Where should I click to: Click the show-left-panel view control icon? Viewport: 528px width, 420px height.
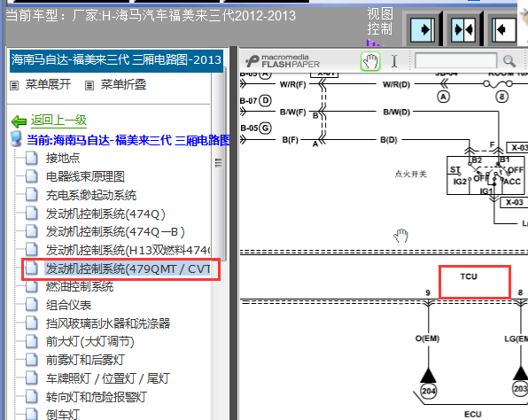[x=504, y=29]
